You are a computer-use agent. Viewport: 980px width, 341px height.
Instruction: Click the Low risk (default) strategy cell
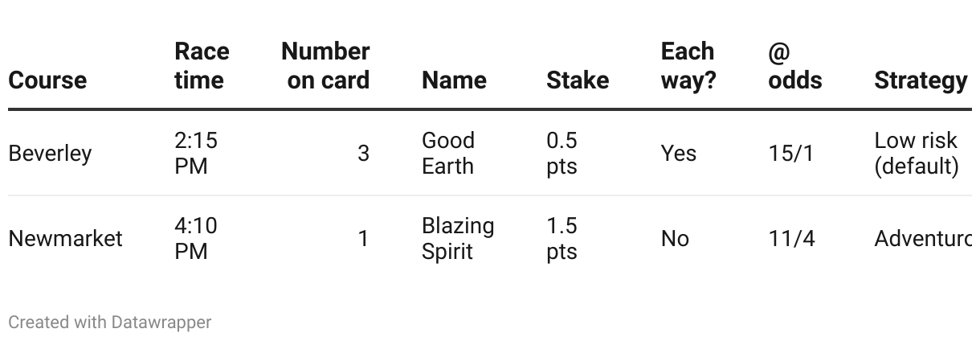[916, 154]
